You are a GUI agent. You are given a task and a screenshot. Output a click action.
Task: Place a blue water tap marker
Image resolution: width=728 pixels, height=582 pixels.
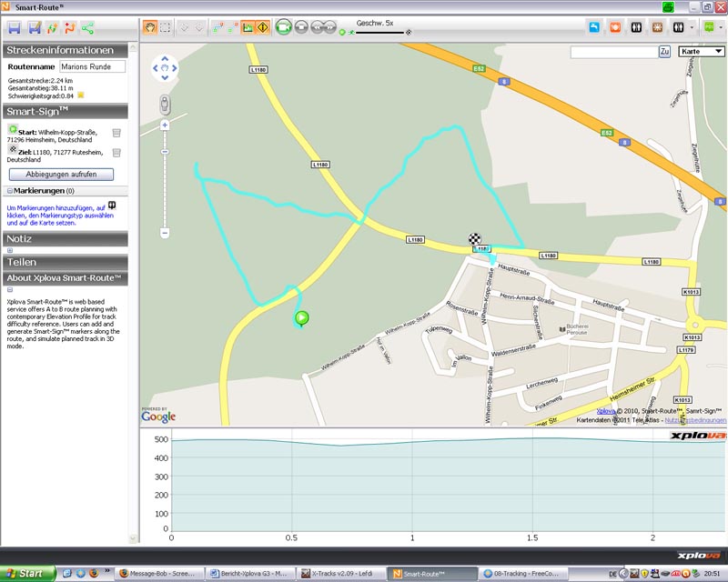tap(594, 27)
